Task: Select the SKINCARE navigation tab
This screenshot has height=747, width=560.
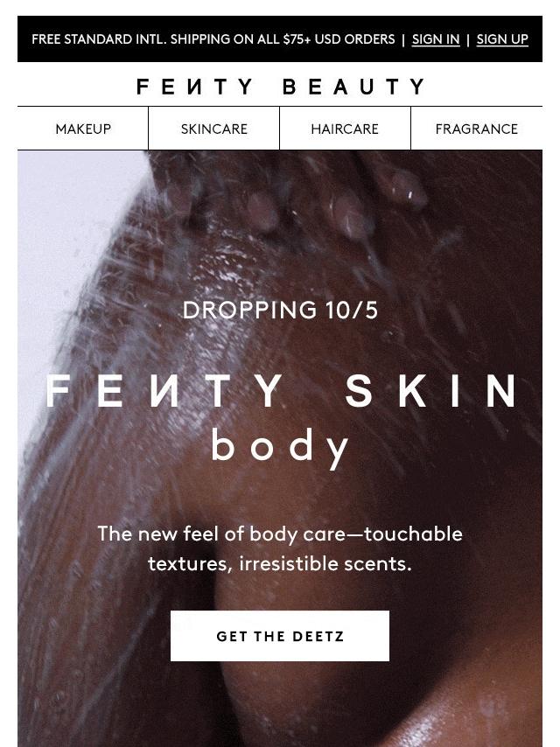Action: [x=214, y=129]
